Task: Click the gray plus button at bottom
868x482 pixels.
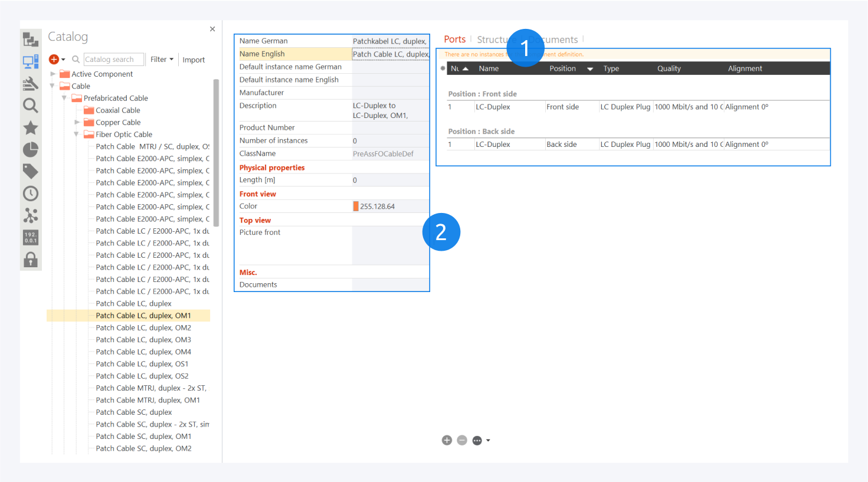Action: click(447, 440)
